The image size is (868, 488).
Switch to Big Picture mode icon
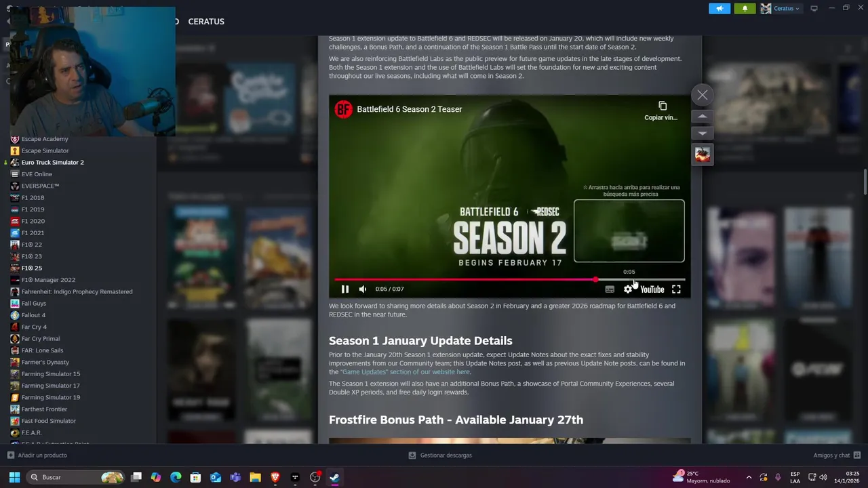coord(814,8)
